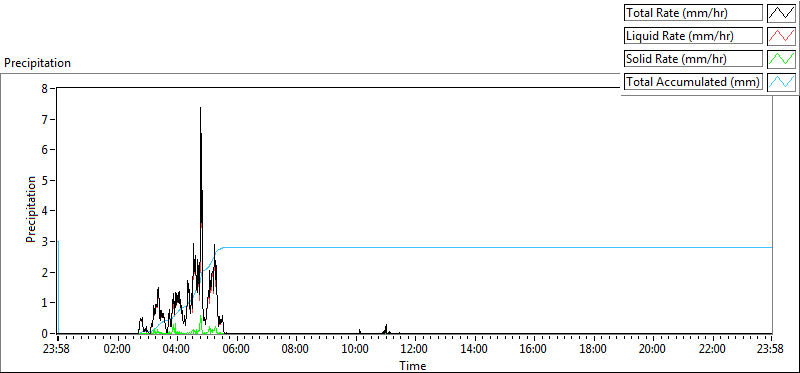
Task: Click the 23:58 end label on time axis
Action: [771, 349]
